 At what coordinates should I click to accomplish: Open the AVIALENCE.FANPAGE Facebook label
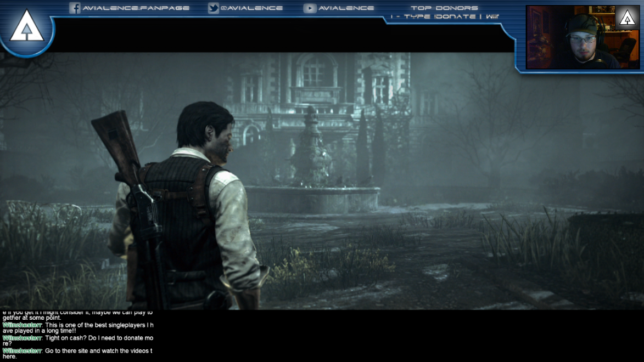[x=136, y=8]
